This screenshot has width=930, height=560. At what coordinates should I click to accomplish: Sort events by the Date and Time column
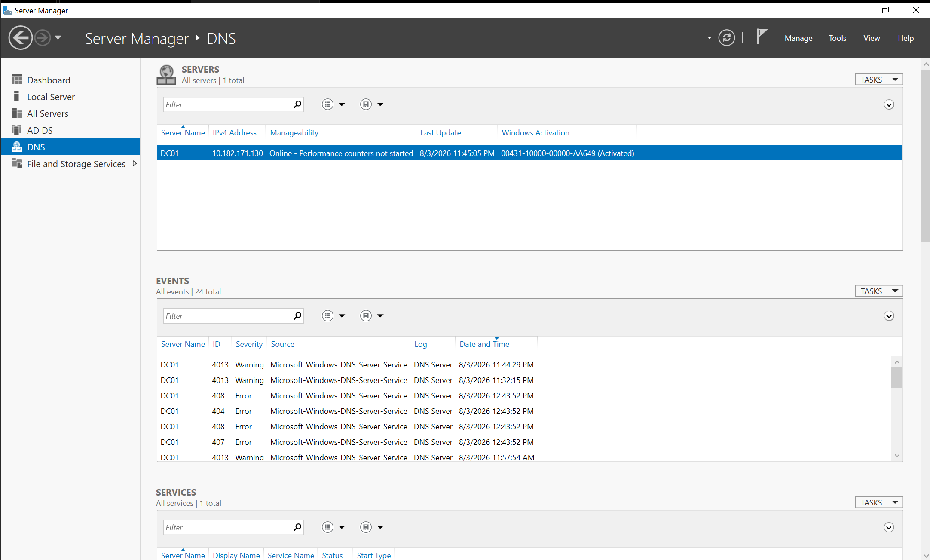click(x=484, y=344)
